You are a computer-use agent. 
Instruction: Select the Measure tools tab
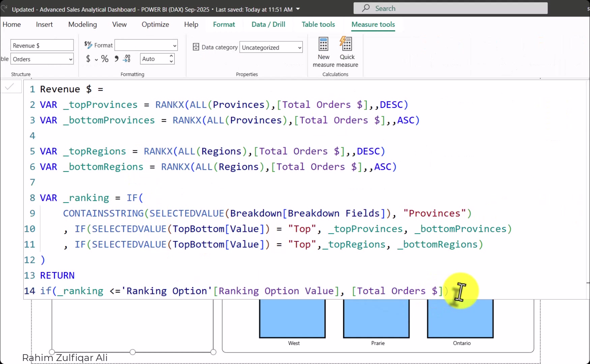pyautogui.click(x=373, y=24)
